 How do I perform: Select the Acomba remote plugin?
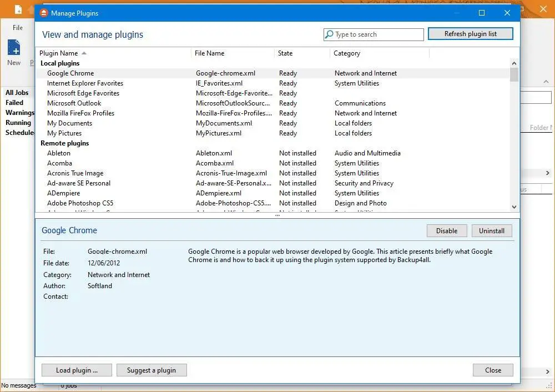273,163
